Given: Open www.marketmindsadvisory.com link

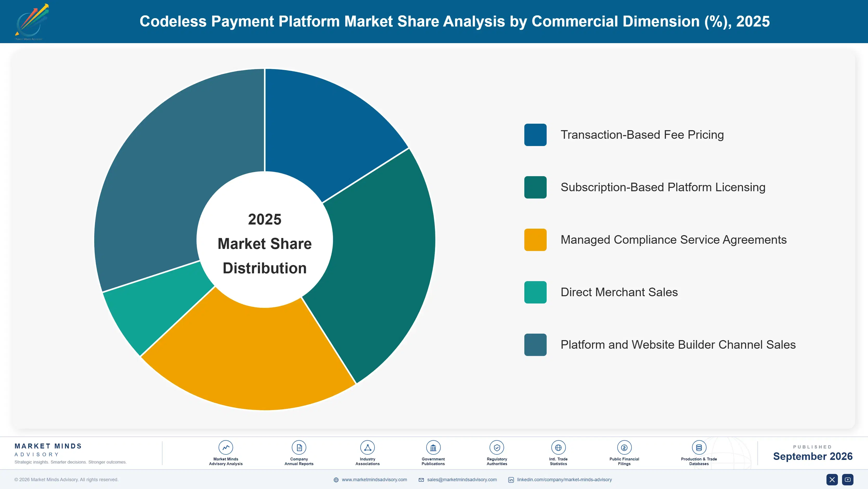Looking at the screenshot, I should pyautogui.click(x=374, y=480).
